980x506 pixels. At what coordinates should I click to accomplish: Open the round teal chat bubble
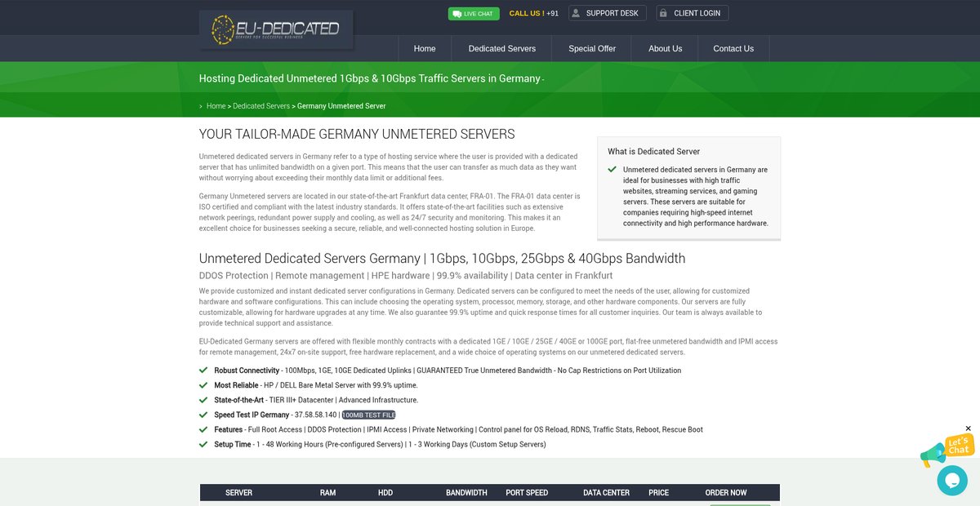click(952, 480)
